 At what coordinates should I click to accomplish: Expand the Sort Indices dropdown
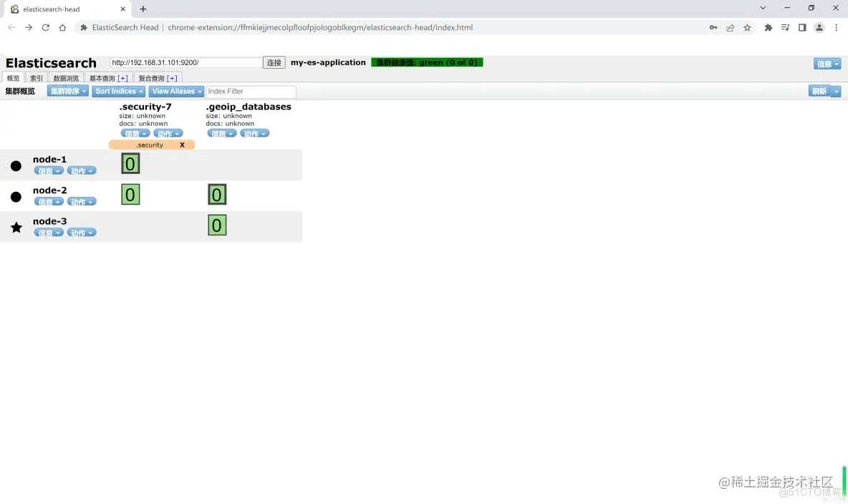pos(118,92)
